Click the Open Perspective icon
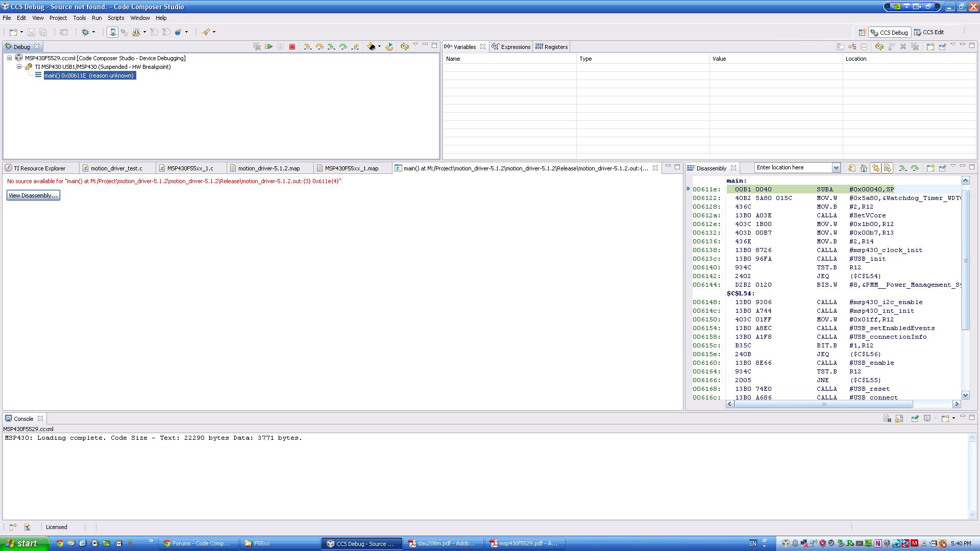This screenshot has width=980, height=551. (x=862, y=32)
